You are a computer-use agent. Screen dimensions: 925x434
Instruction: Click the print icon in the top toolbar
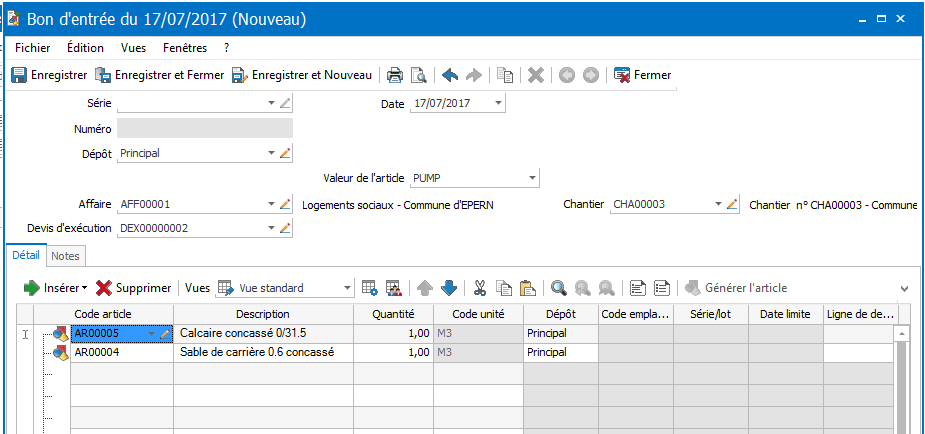point(395,75)
